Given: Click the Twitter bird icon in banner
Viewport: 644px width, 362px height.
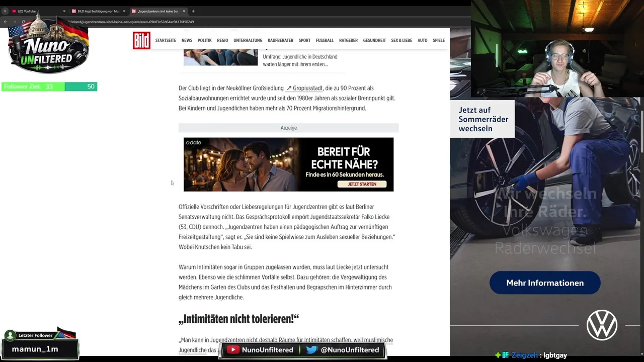Looking at the screenshot, I should 312,350.
